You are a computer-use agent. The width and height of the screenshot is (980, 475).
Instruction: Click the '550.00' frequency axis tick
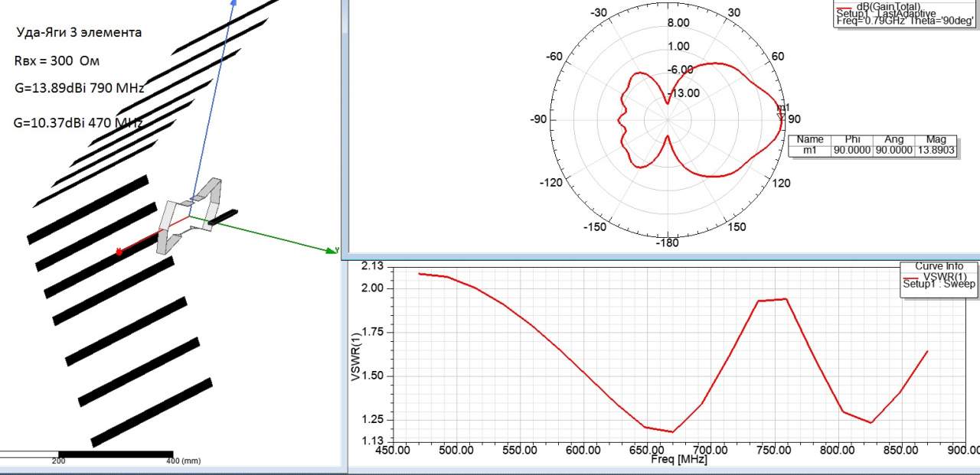[x=519, y=451]
